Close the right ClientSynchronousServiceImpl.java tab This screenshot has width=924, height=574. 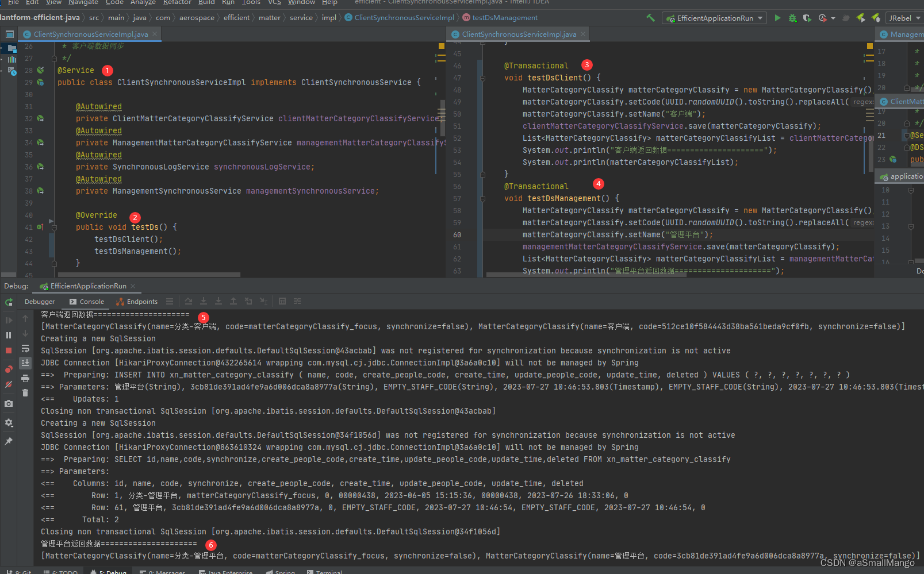click(x=583, y=34)
